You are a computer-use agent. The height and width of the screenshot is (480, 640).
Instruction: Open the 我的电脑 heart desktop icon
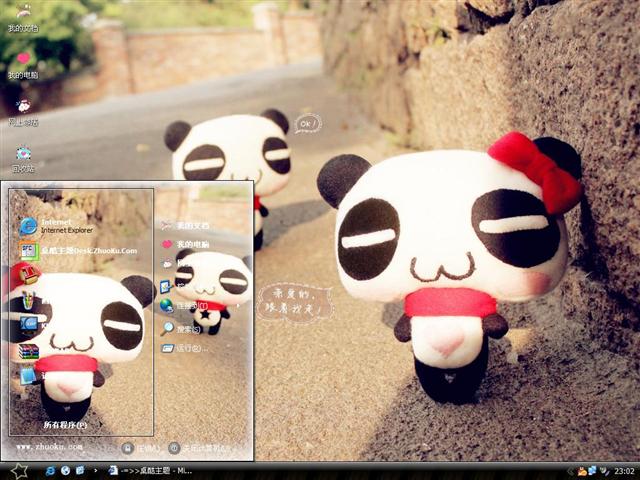[23, 64]
